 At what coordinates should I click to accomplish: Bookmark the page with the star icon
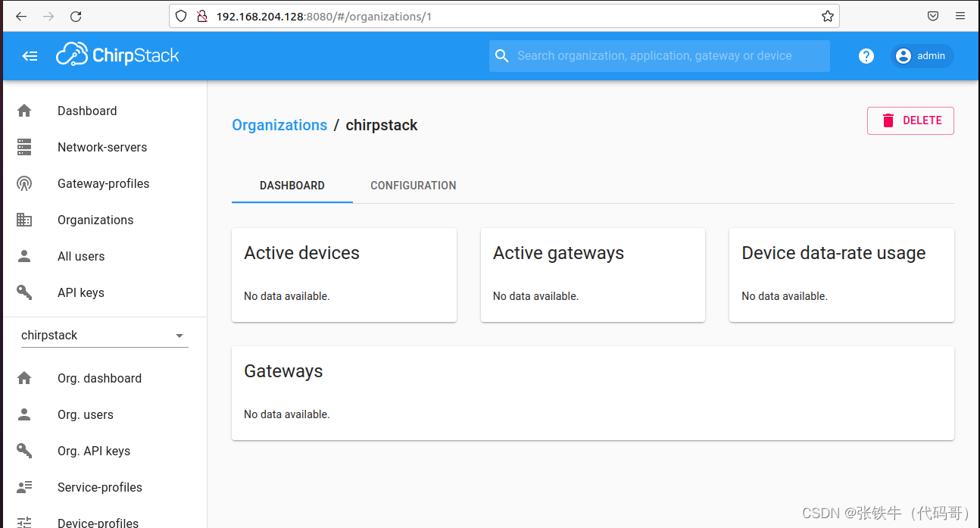coord(826,16)
